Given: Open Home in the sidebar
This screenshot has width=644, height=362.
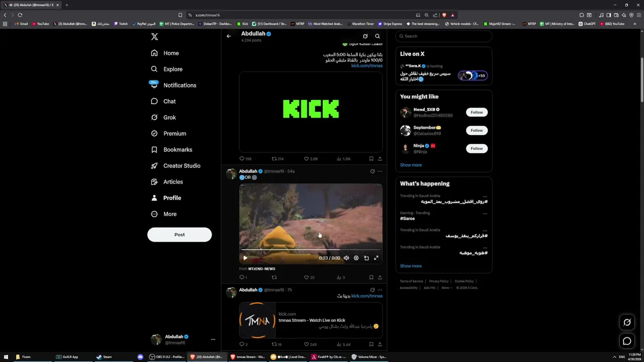Looking at the screenshot, I should pyautogui.click(x=165, y=53).
